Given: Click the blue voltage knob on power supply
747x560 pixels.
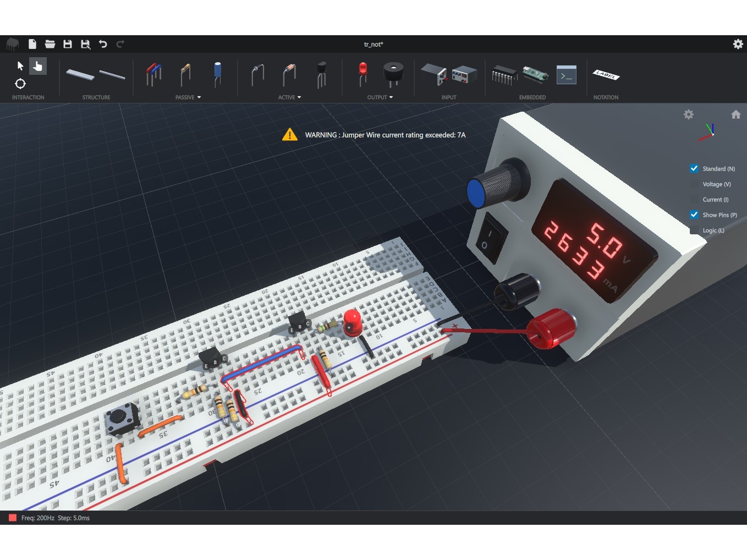Looking at the screenshot, I should tap(477, 193).
